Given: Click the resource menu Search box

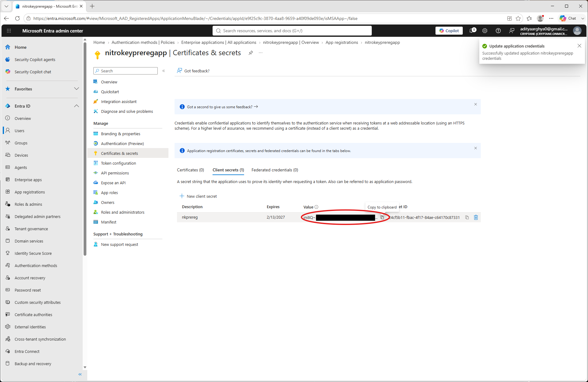Looking at the screenshot, I should (126, 71).
